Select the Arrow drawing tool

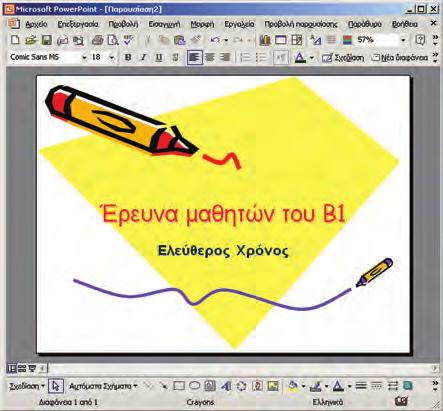pos(163,386)
